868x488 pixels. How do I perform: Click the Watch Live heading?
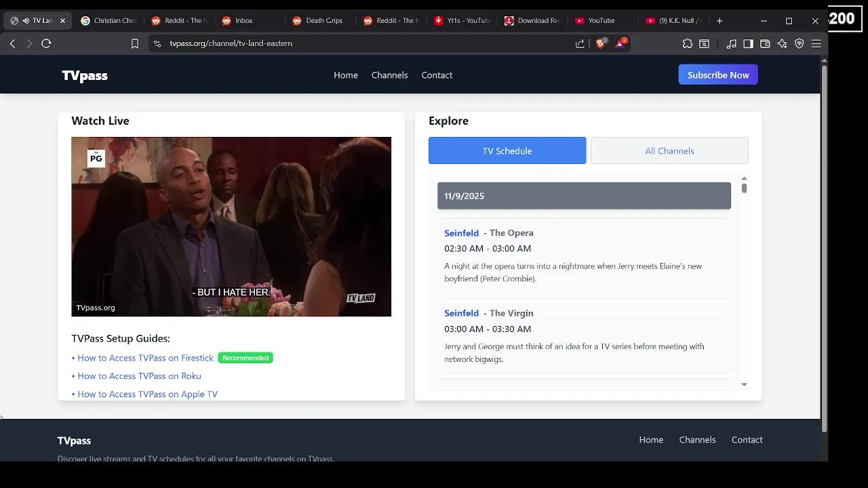coord(100,121)
